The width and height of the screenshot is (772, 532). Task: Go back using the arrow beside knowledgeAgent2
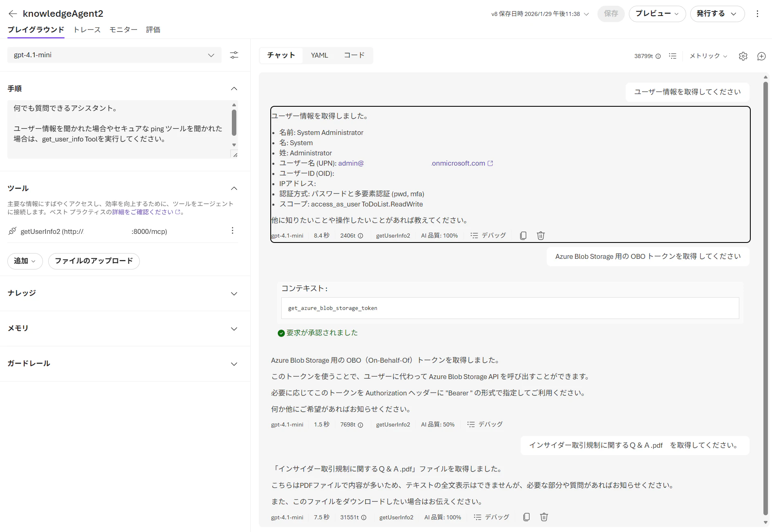click(13, 13)
